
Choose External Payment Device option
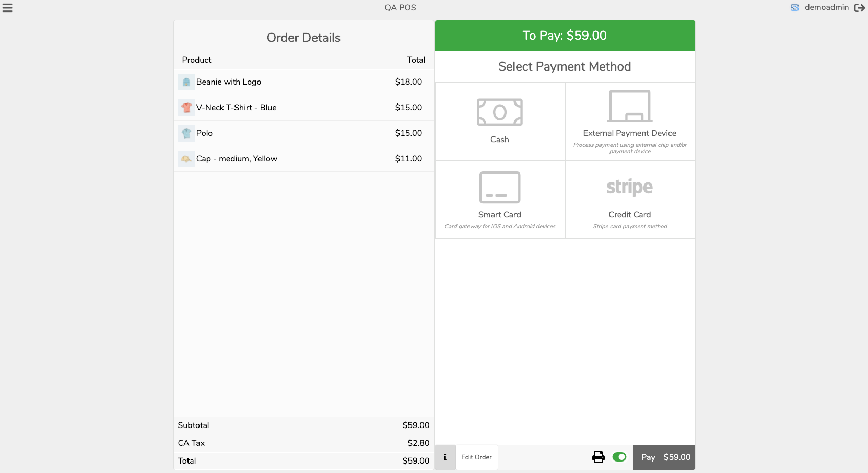click(x=630, y=121)
